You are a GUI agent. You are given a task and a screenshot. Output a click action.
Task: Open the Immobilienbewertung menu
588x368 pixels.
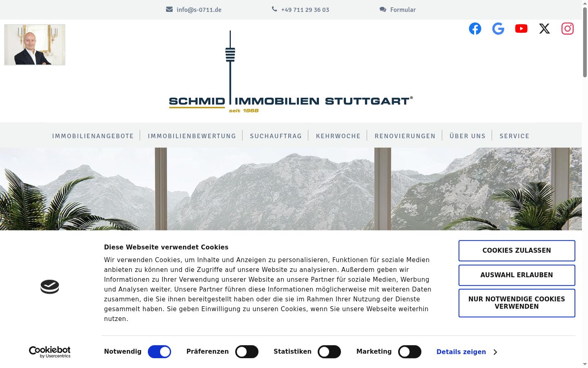[192, 136]
